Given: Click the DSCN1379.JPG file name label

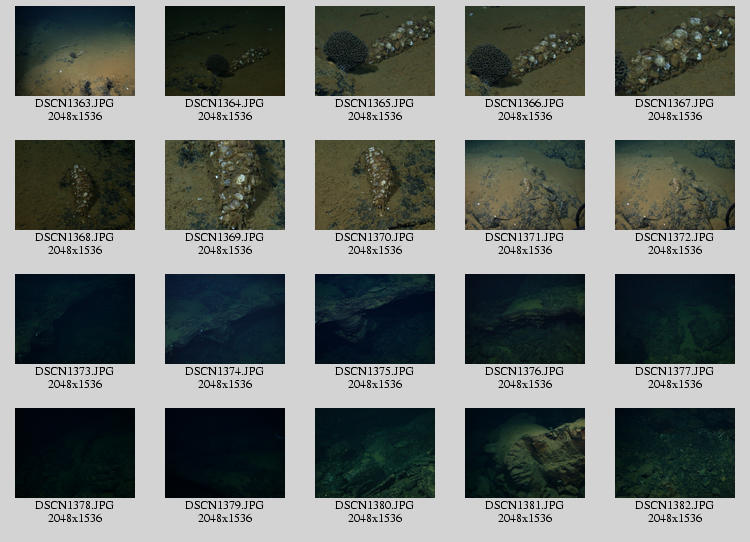Looking at the screenshot, I should pos(224,505).
